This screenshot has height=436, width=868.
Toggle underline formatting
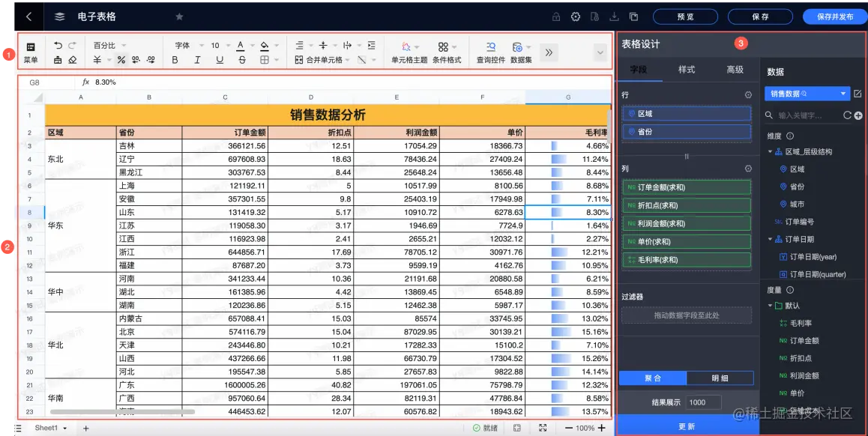pos(220,60)
